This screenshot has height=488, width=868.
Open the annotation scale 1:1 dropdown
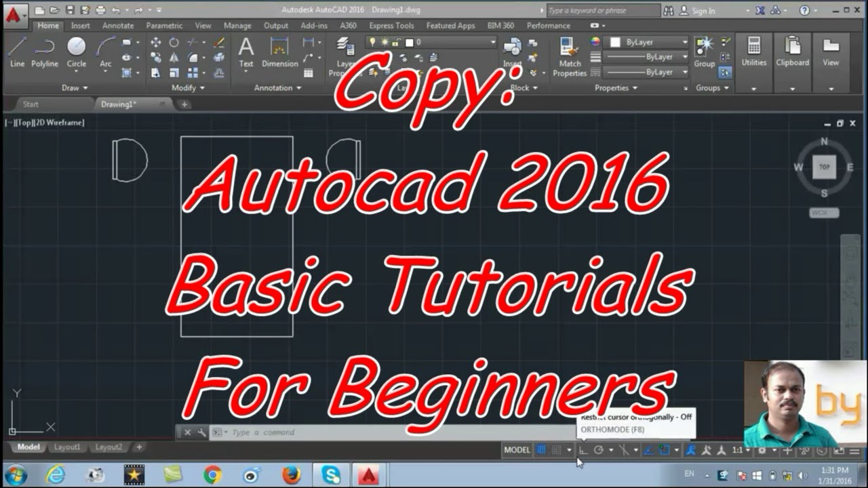click(741, 450)
